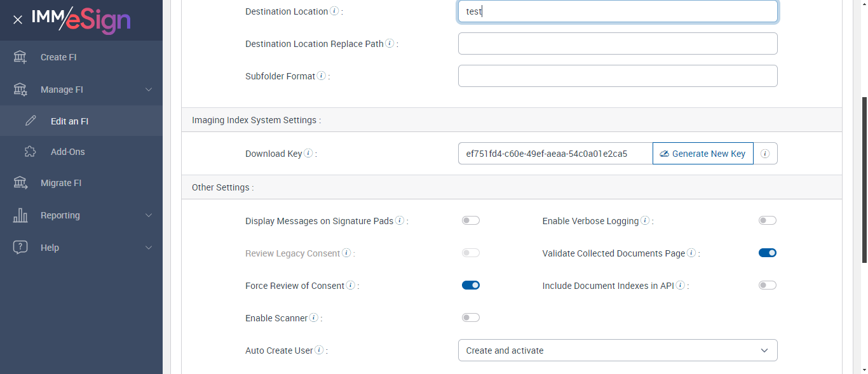The height and width of the screenshot is (374, 868).
Task: Collapse the Manage FI sidebar menu
Action: pyautogui.click(x=148, y=90)
